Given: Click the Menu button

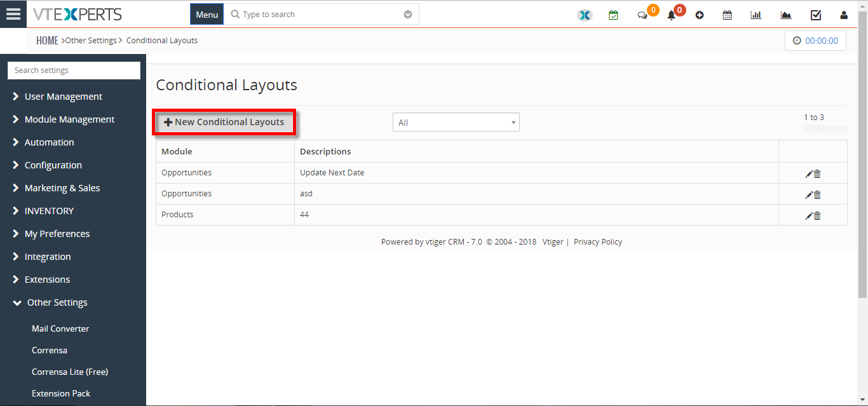Looking at the screenshot, I should [x=207, y=15].
